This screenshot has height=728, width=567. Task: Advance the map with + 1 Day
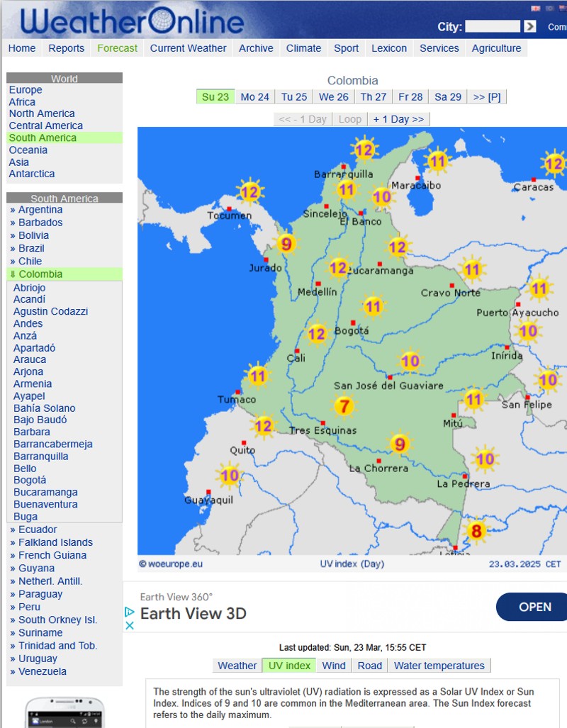[x=398, y=119]
